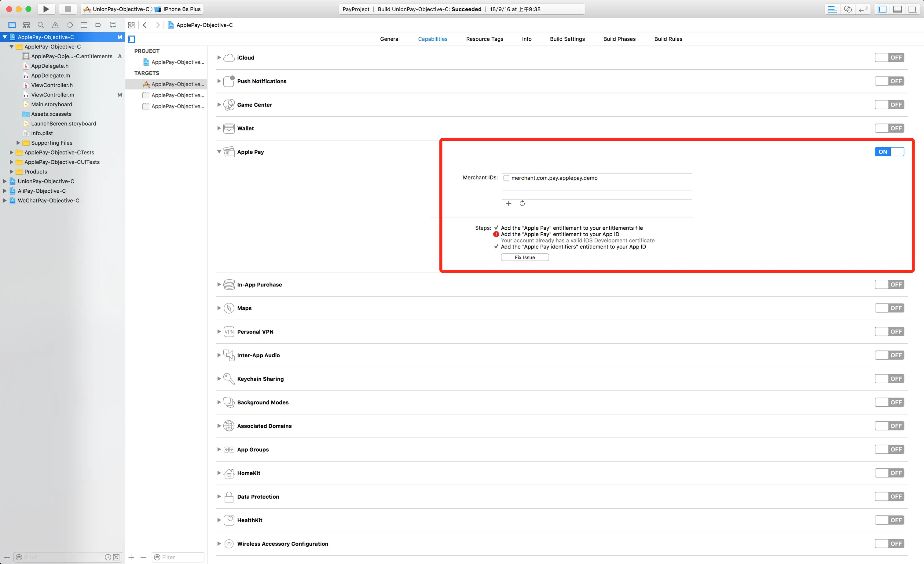The image size is (924, 564).
Task: Enable the iCloud capability switch
Action: coord(889,58)
